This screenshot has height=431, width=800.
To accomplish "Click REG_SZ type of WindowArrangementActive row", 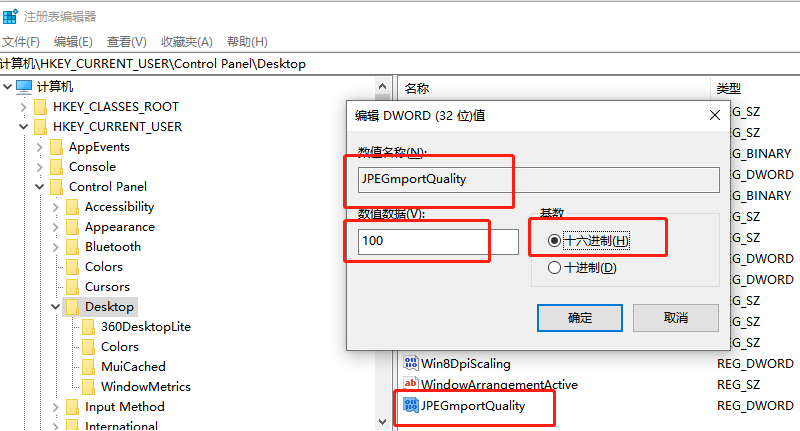I will [738, 385].
